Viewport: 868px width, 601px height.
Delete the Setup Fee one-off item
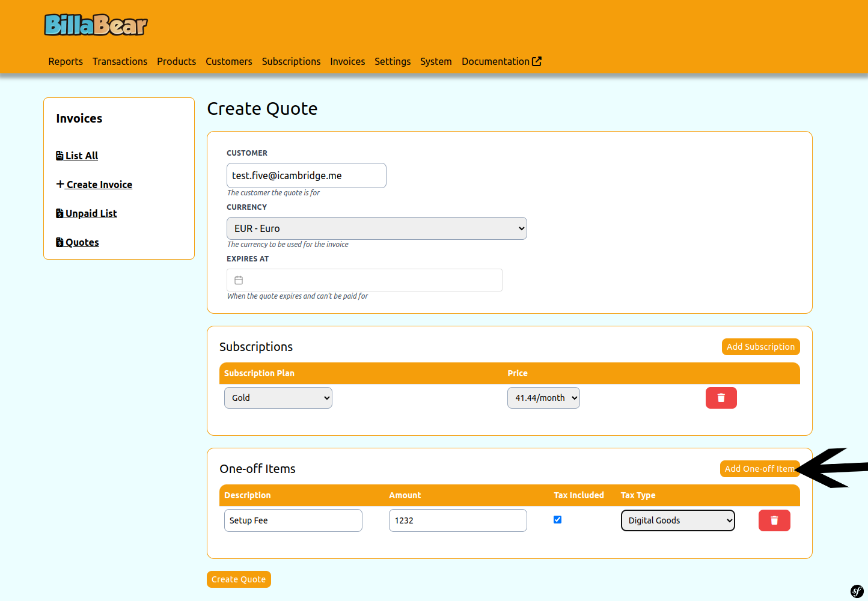pyautogui.click(x=774, y=520)
